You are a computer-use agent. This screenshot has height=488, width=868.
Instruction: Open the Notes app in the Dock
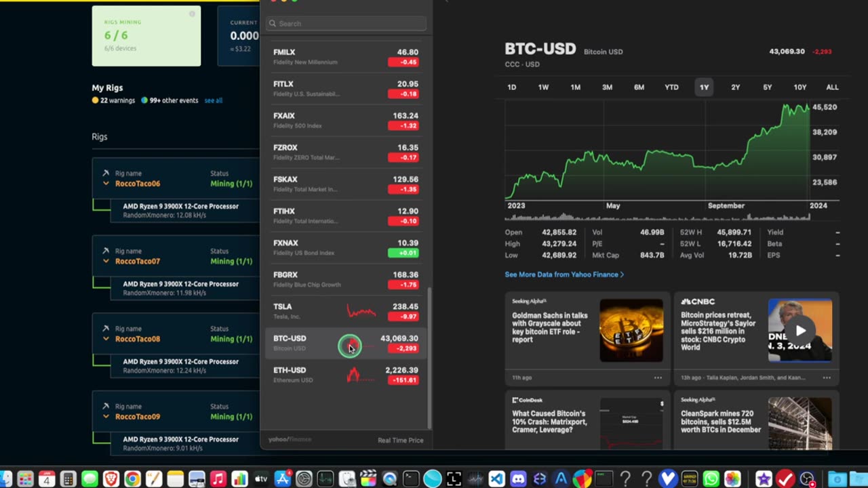(x=176, y=479)
